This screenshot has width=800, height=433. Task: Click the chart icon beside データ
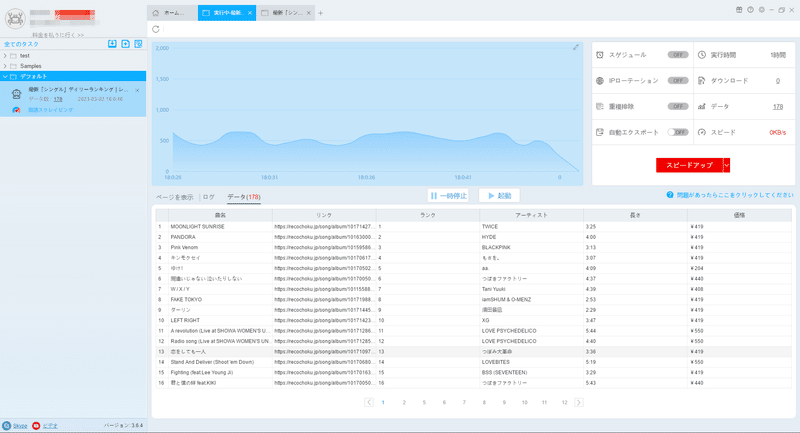pos(702,107)
